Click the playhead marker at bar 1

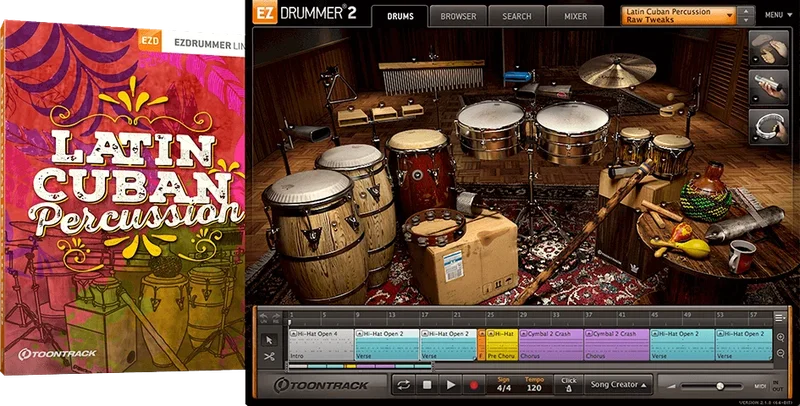[x=289, y=322]
